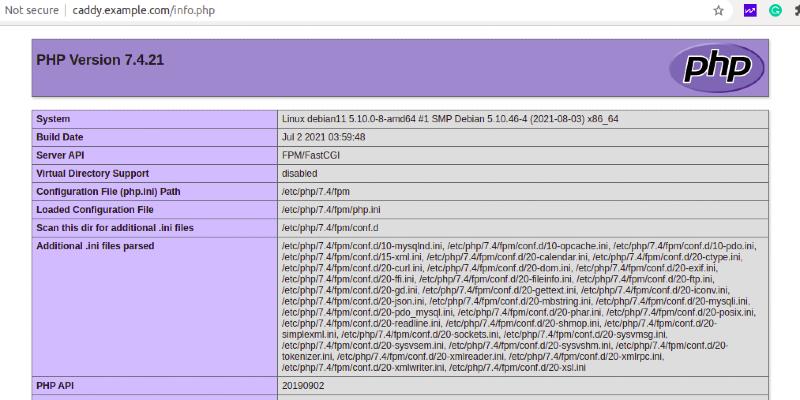Viewport: 800px width, 400px height.
Task: Click the 'PHP Version 7.4.21' heading
Action: pos(100,60)
